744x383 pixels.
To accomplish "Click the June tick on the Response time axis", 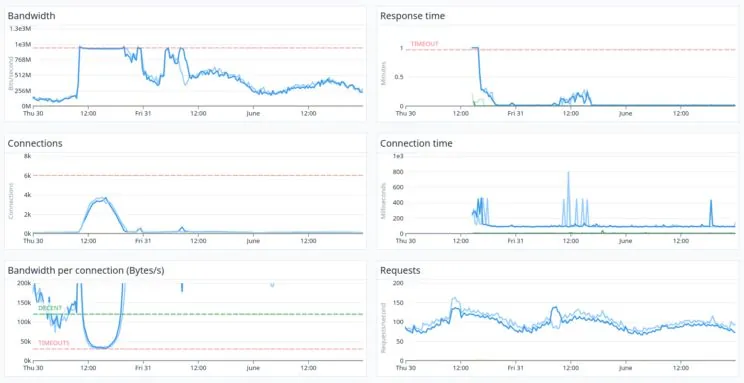I will click(625, 114).
